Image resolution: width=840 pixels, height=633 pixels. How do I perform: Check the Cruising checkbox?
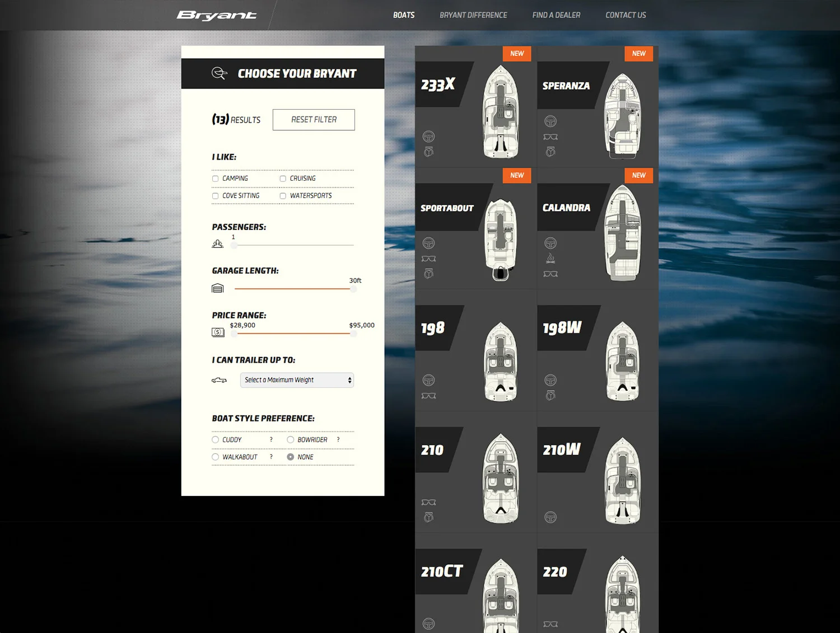283,179
